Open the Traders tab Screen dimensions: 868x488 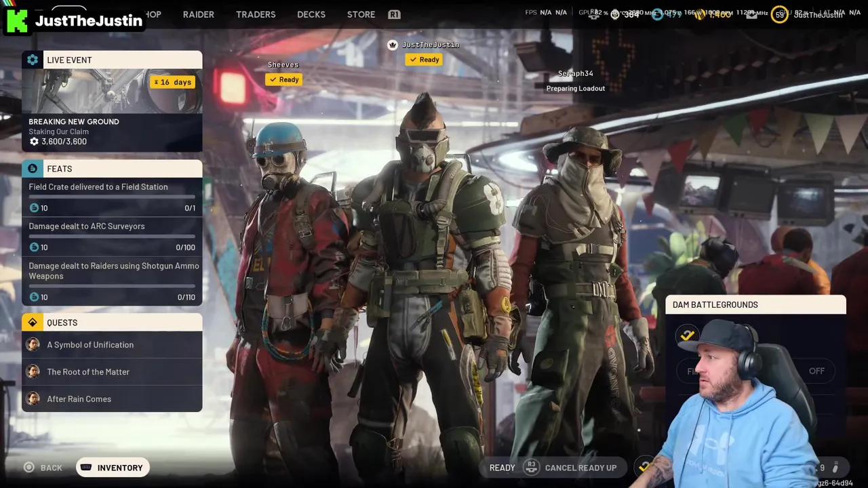coord(256,14)
